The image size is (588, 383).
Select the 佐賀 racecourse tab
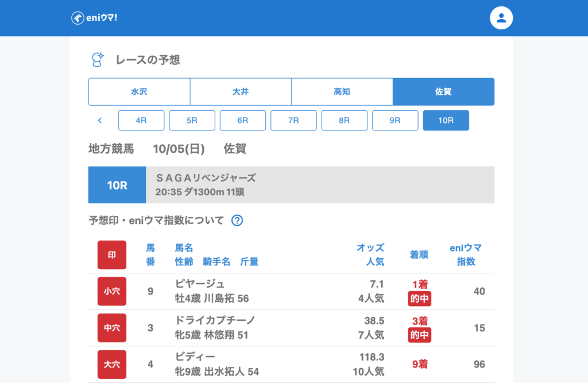click(443, 92)
